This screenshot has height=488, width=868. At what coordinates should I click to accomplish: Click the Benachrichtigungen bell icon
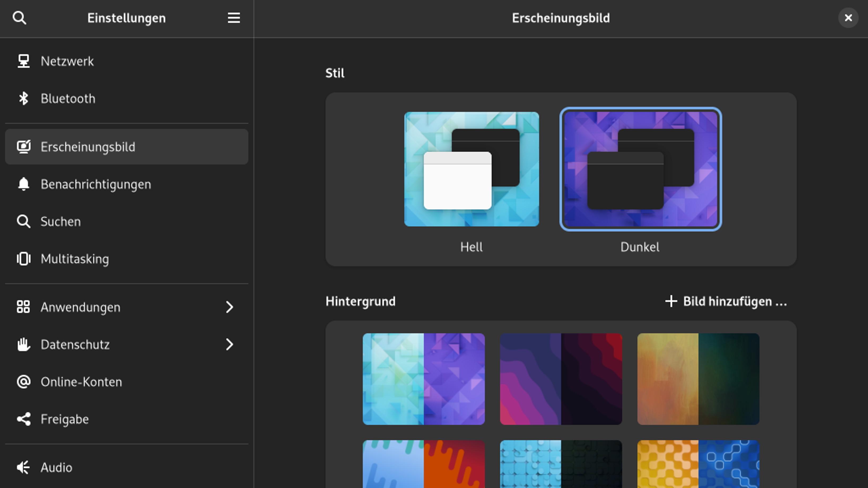tap(24, 184)
